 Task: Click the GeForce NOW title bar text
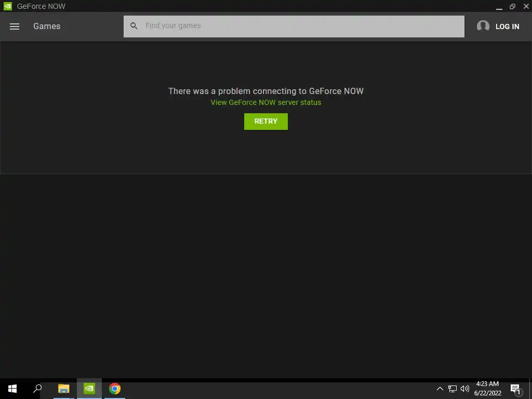[41, 6]
